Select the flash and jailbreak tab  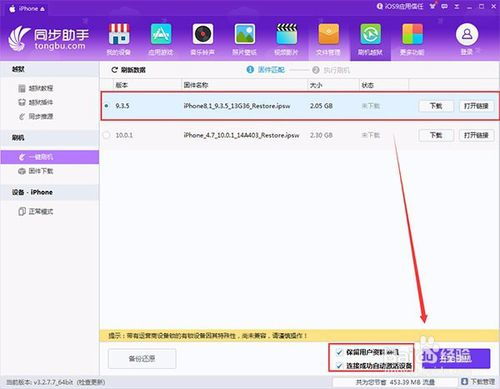370,39
